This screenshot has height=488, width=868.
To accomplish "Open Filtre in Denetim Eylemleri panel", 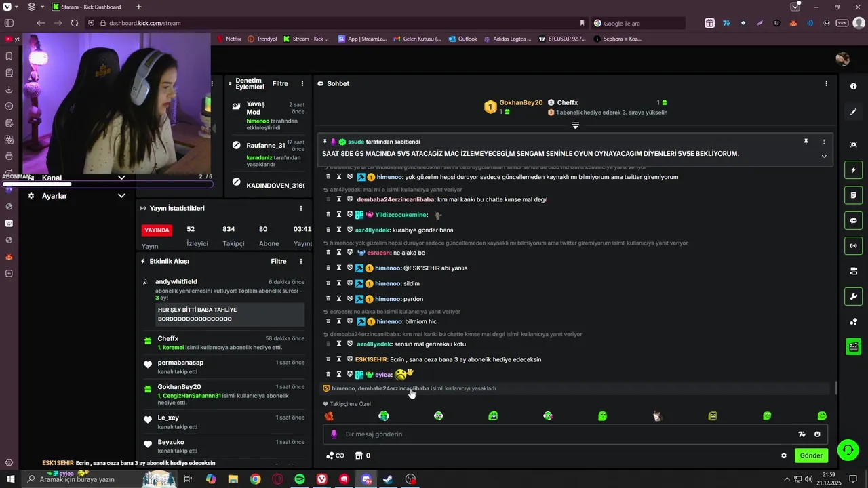I will pos(280,84).
